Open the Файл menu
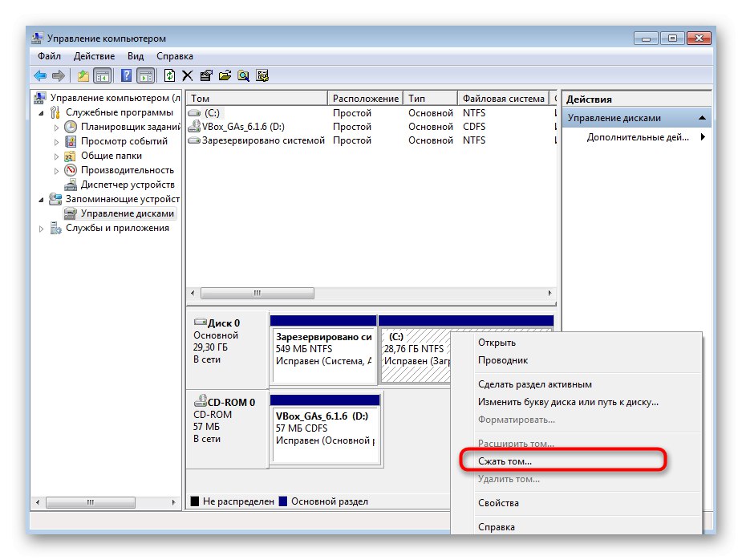Screen dimensions: 742x560 pos(49,56)
